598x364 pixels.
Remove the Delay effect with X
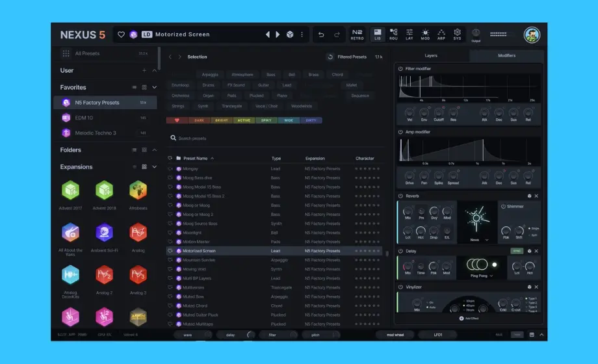pyautogui.click(x=536, y=251)
